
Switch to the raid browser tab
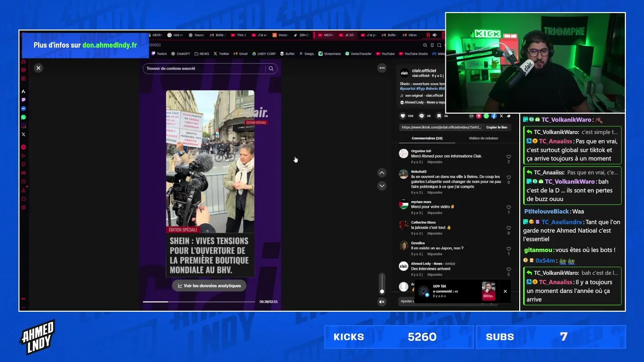pos(176,35)
